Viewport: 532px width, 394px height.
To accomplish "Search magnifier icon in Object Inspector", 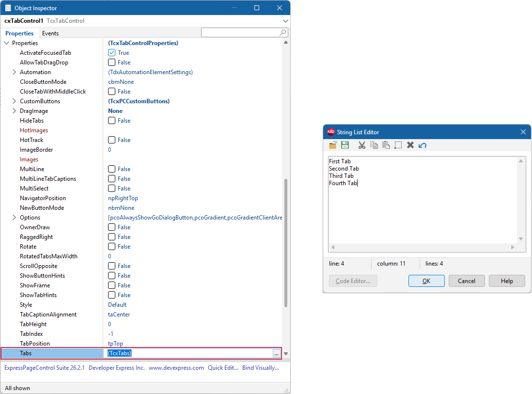I will (x=282, y=32).
